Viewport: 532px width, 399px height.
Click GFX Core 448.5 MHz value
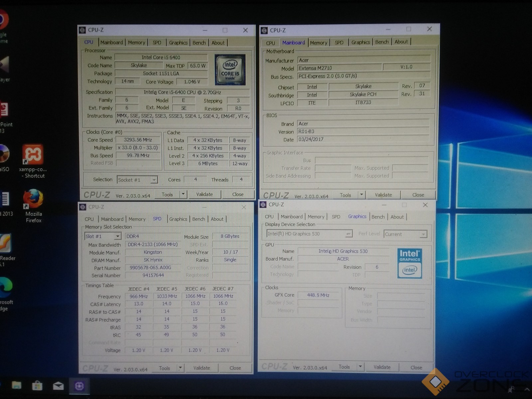coord(318,295)
